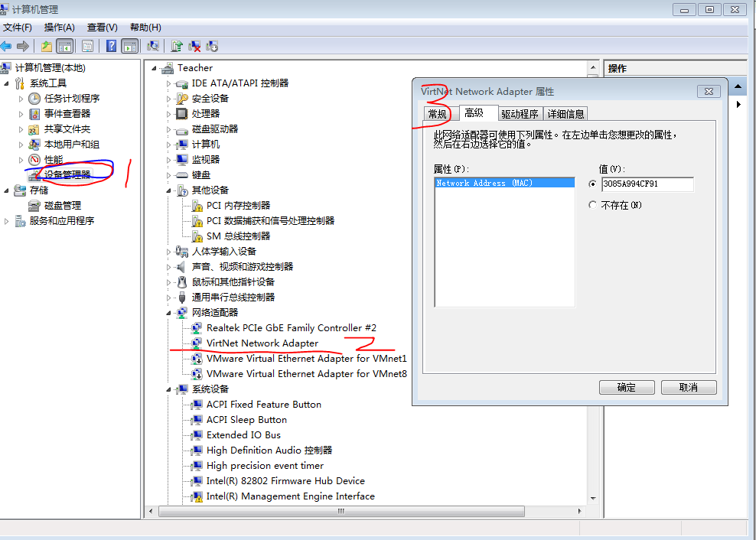This screenshot has width=756, height=540.
Task: Click the Up one level folder icon
Action: [47, 46]
